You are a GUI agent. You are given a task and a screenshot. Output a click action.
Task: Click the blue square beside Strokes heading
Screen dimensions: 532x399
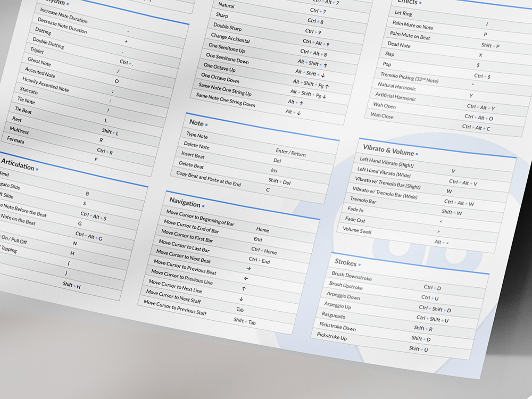click(x=360, y=264)
